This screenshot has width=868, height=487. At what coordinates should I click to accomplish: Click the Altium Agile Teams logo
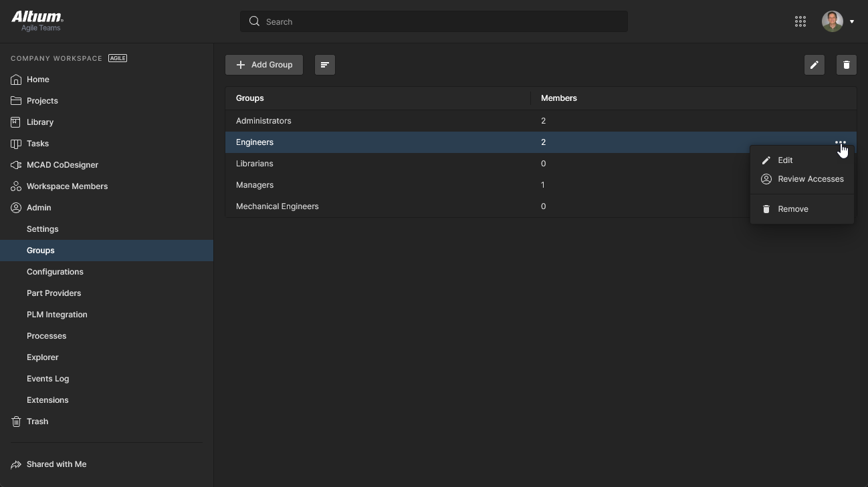[x=37, y=21]
